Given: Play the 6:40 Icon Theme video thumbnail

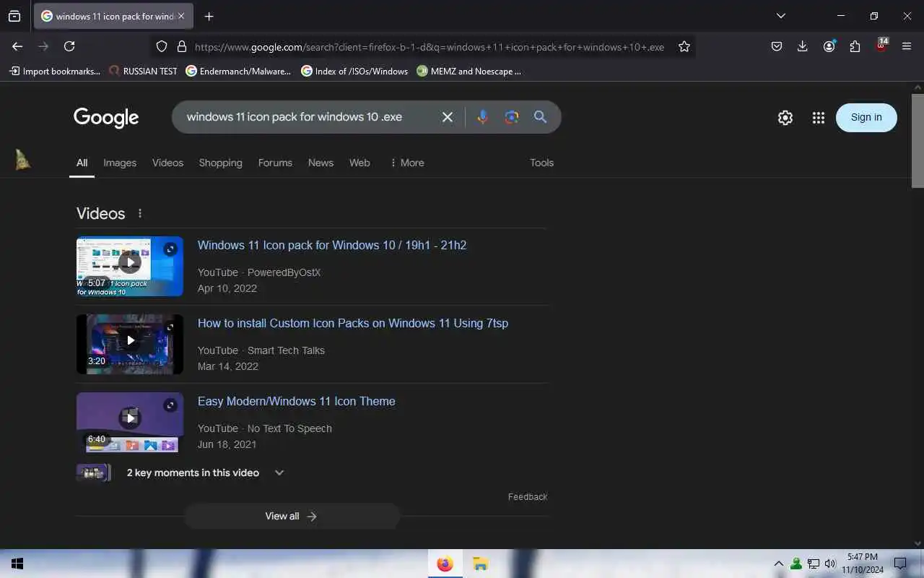Looking at the screenshot, I should pos(130,422).
